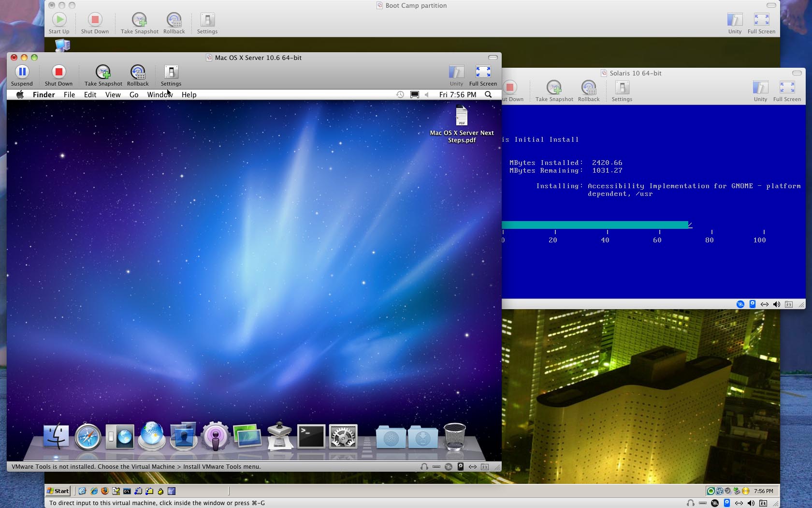Click the Windows tray clock 7:56 PM
812x508 pixels.
[763, 491]
